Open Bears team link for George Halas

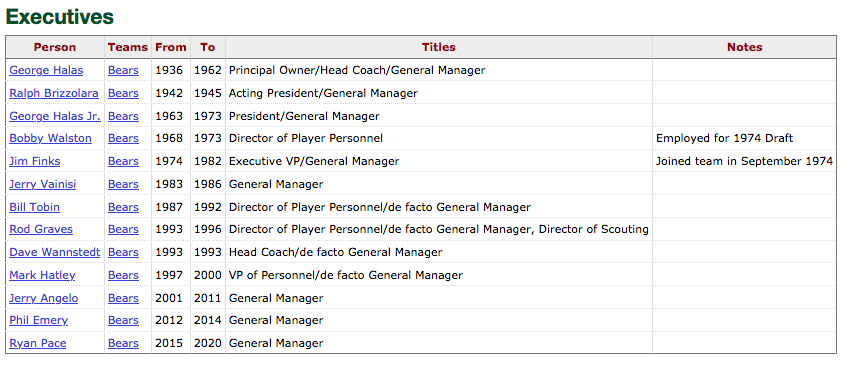[123, 70]
